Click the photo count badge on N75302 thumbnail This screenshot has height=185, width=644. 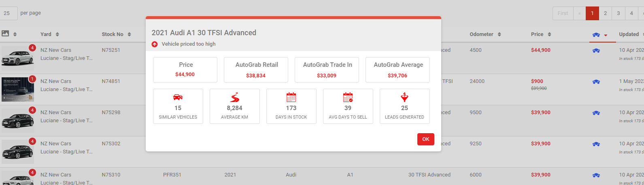(32, 141)
